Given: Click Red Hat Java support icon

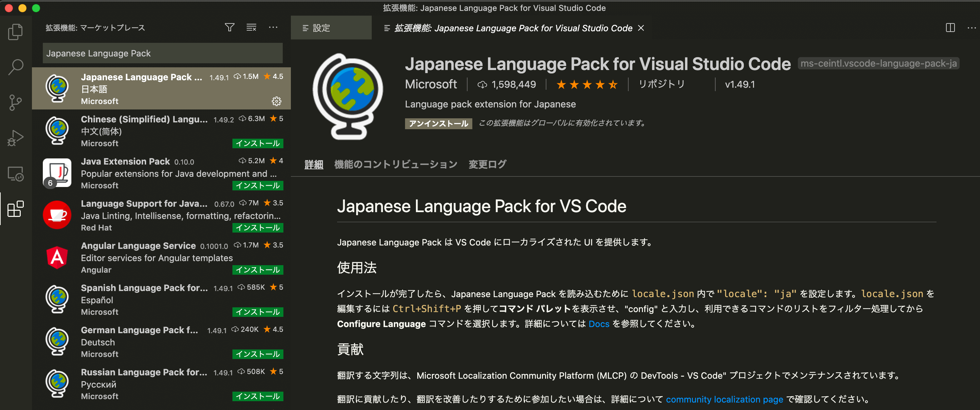Looking at the screenshot, I should coord(57,215).
